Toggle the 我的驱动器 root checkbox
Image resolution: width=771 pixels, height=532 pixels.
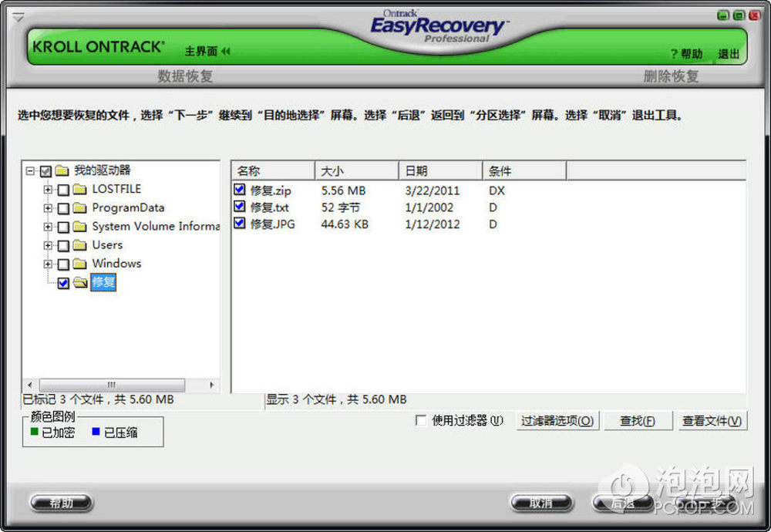click(45, 171)
